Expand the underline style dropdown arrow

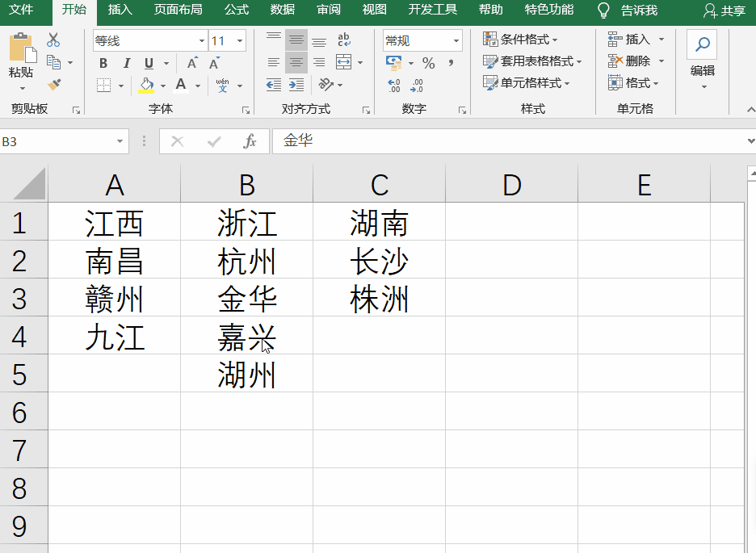pyautogui.click(x=166, y=63)
